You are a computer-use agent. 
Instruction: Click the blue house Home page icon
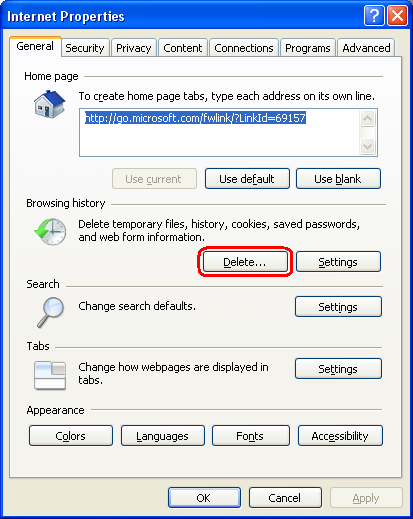tap(49, 104)
